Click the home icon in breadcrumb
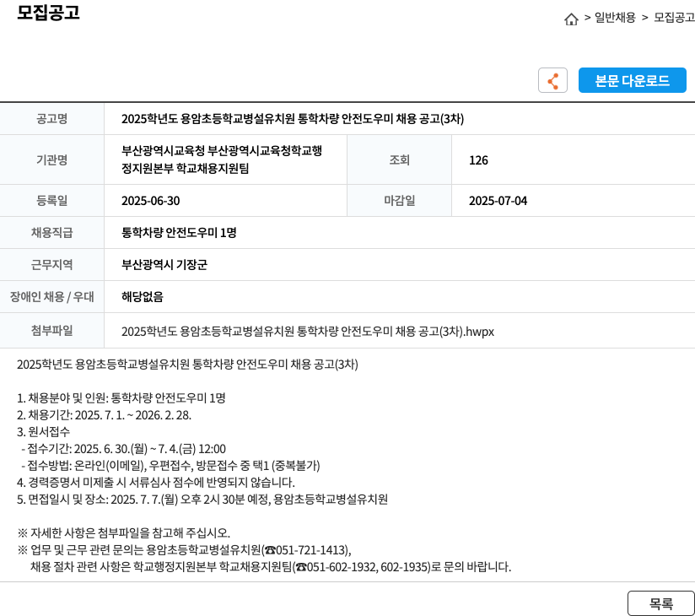Screen dimensions: 695x616 571,19
